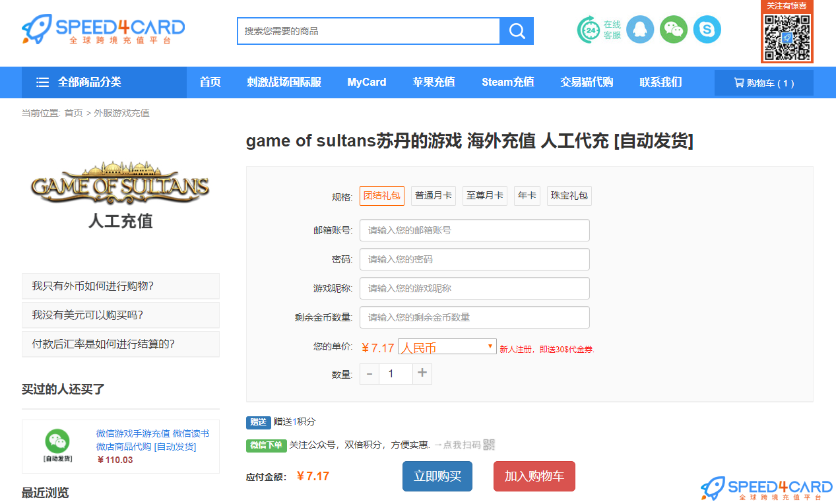
Task: Focus the 剩余金币数量 input field
Action: click(x=474, y=317)
